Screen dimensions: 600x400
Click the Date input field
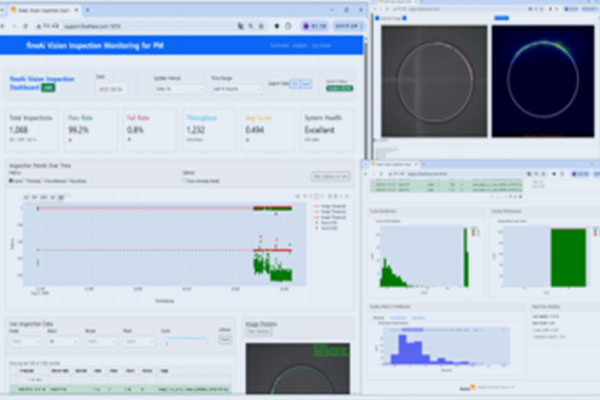pyautogui.click(x=111, y=89)
